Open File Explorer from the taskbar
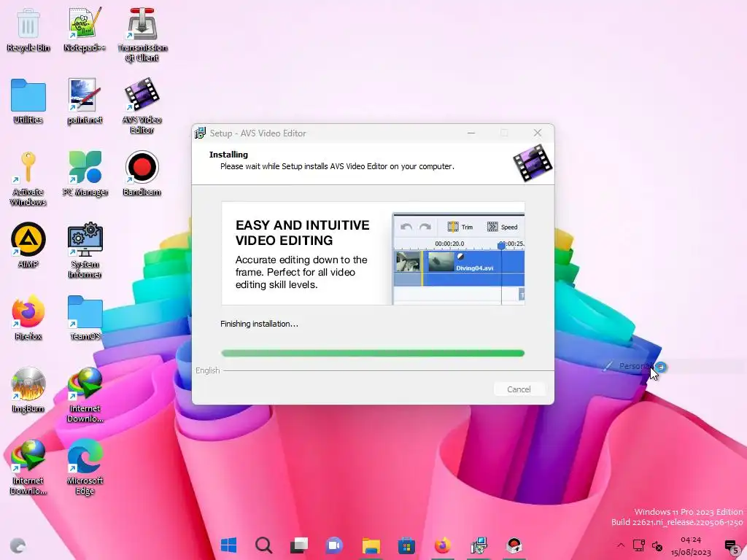 tap(371, 545)
